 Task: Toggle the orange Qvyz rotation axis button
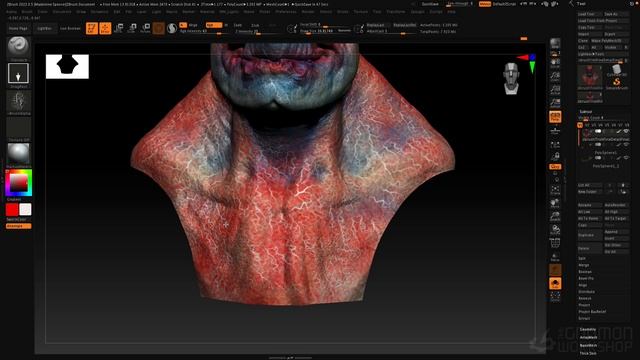[x=555, y=167]
